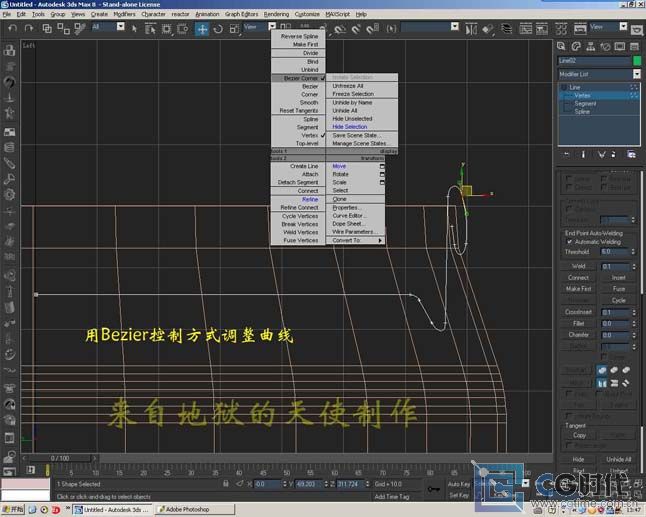Choose Smooth vertex type in quad menu
This screenshot has height=517, width=646.
click(x=298, y=102)
